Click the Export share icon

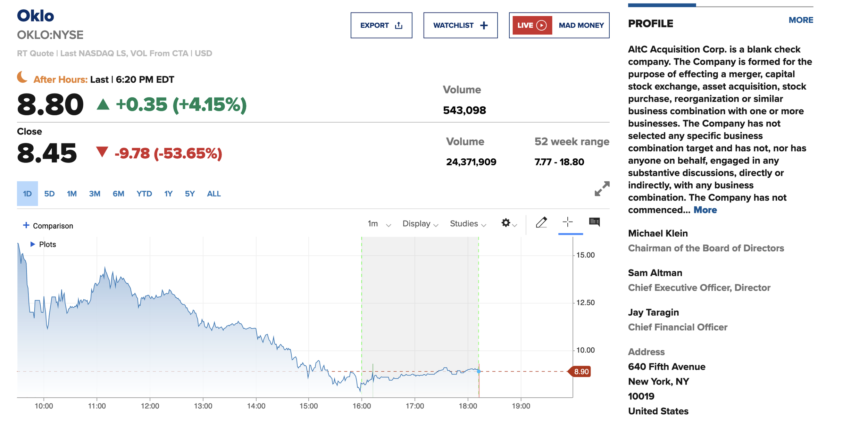click(x=399, y=25)
